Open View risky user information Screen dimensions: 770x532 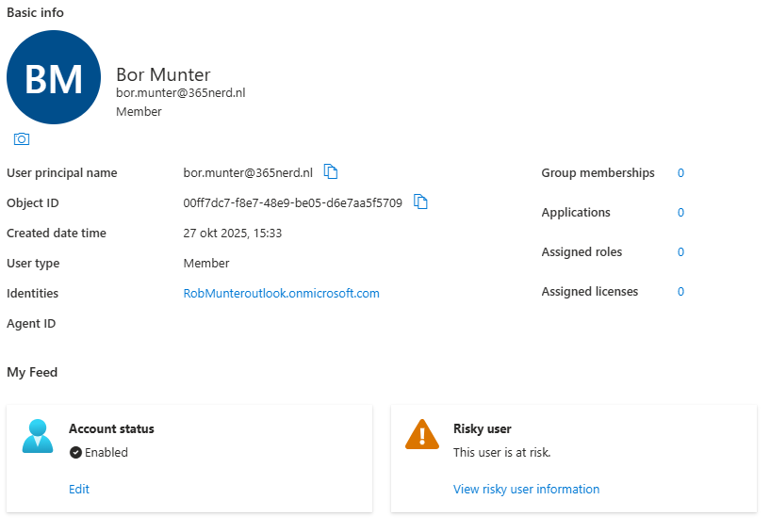pyautogui.click(x=526, y=490)
